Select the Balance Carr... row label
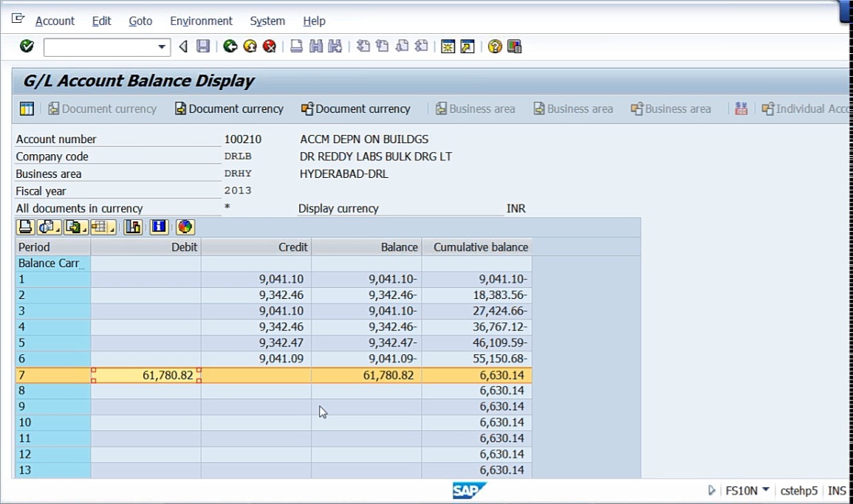The image size is (853, 504). pyautogui.click(x=53, y=263)
